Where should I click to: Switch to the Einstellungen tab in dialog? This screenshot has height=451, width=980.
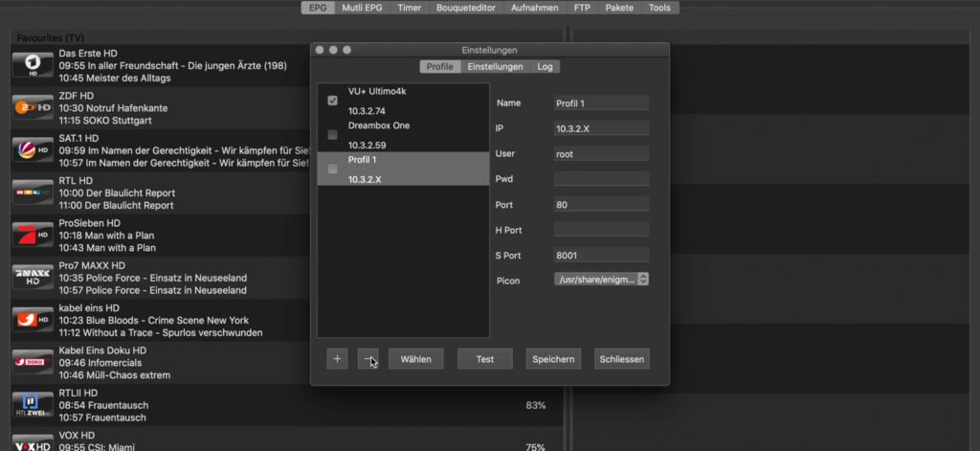495,67
